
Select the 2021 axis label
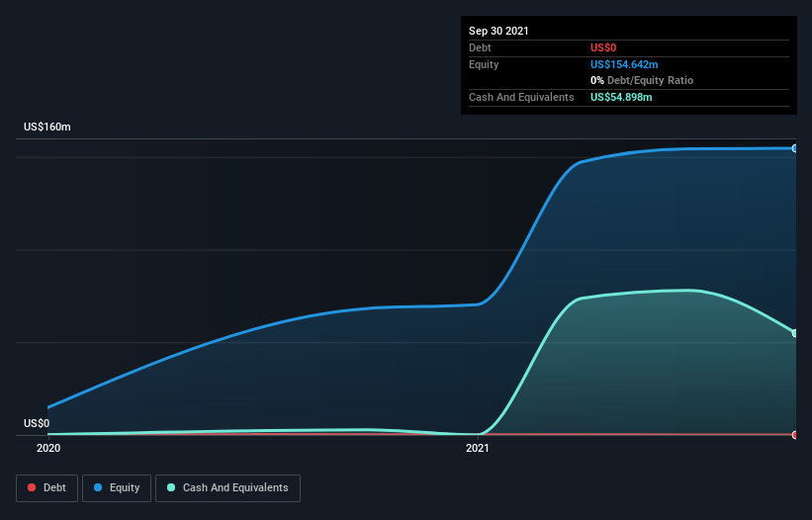[x=478, y=448]
